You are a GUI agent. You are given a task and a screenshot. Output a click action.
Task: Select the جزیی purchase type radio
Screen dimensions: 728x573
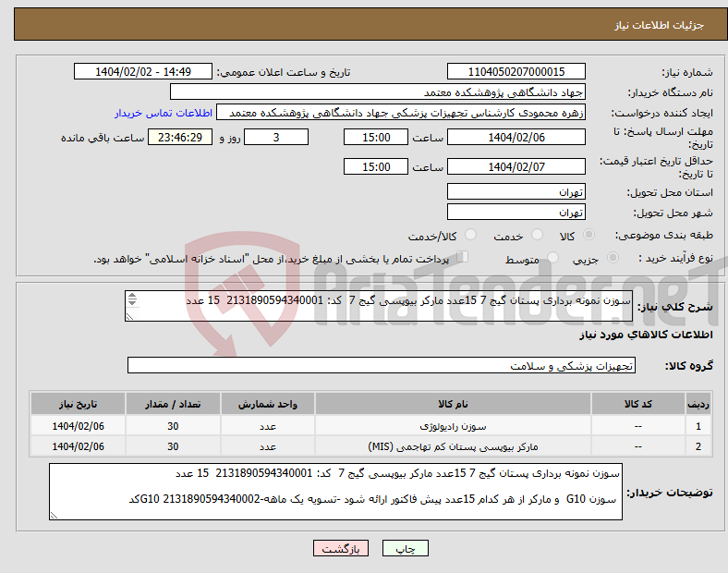(613, 258)
